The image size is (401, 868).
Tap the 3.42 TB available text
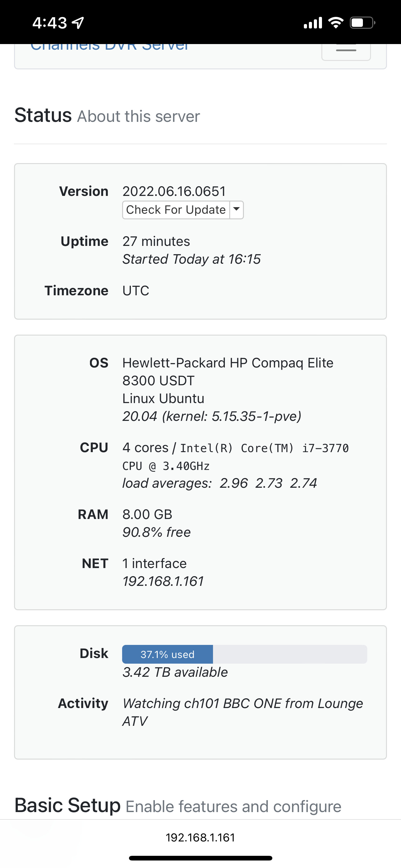coord(175,672)
